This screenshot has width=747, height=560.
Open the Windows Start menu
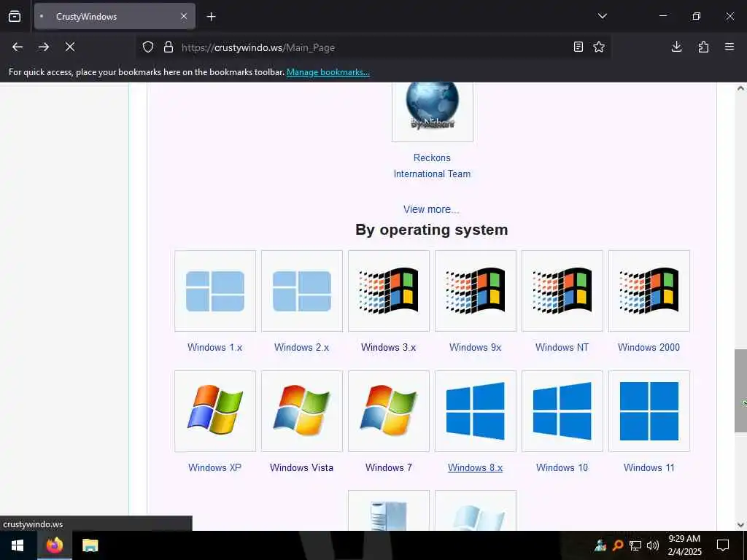(18, 545)
